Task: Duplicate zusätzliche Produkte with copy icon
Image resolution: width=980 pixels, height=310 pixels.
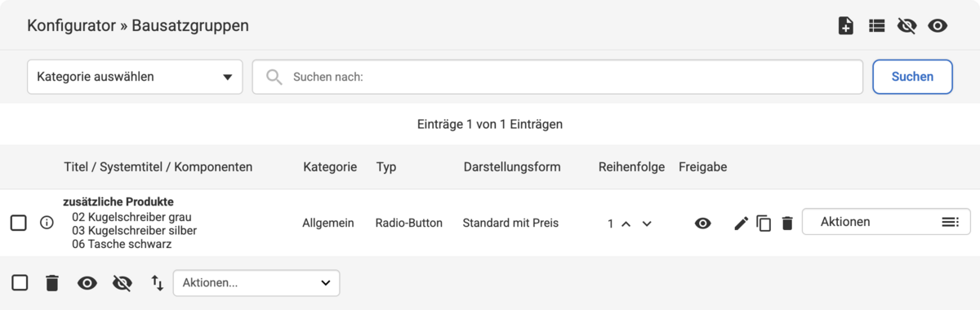Action: tap(764, 224)
